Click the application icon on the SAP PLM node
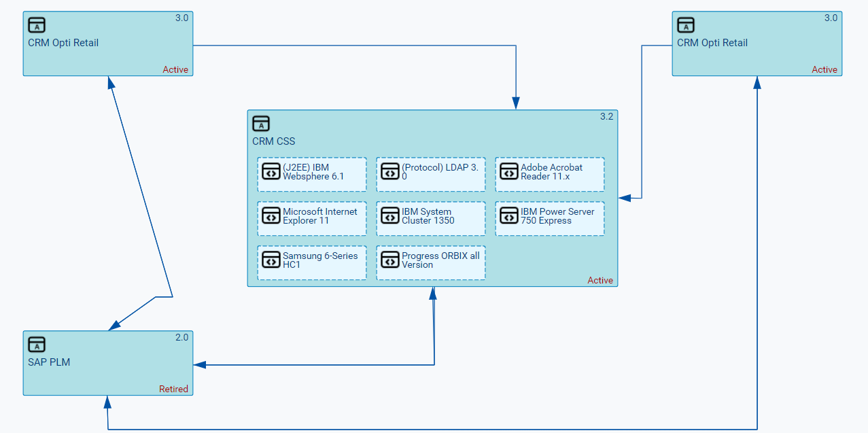 click(36, 344)
